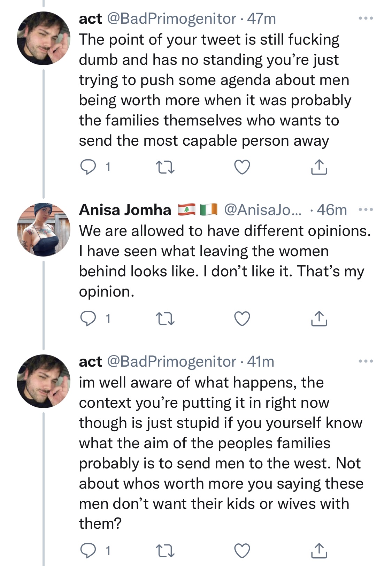Retweet Anisa Jomha's opinion tweet
The width and height of the screenshot is (392, 566).
click(165, 319)
